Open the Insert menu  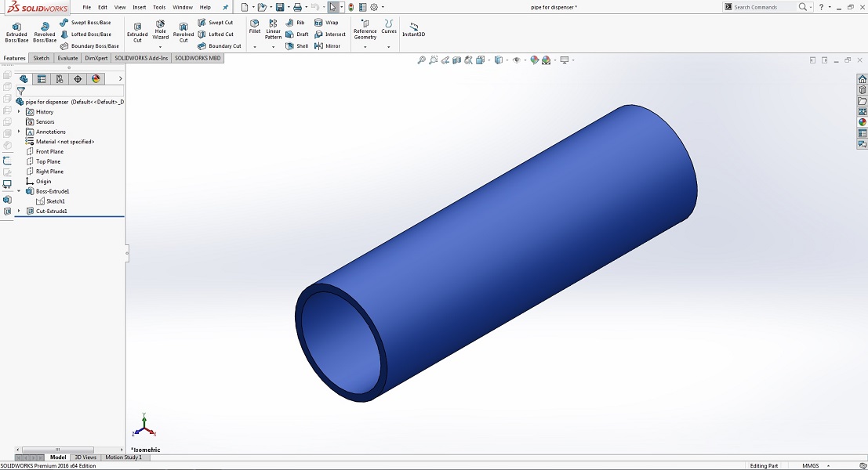(140, 7)
